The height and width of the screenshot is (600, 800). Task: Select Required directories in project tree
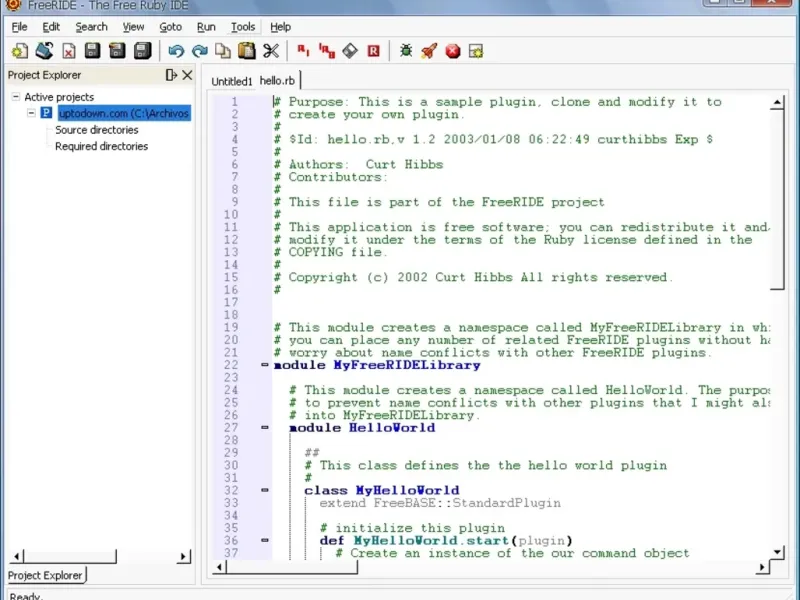coord(101,146)
